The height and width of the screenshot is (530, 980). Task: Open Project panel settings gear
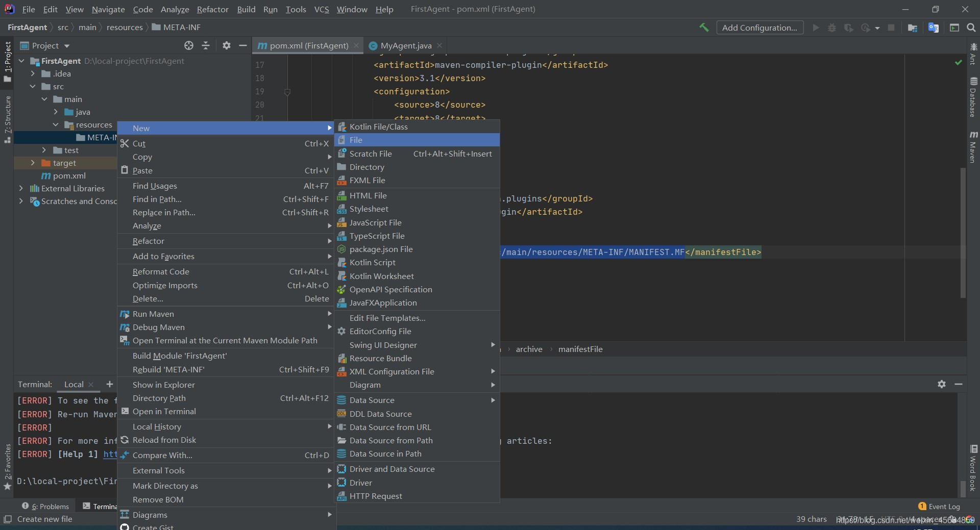point(227,45)
